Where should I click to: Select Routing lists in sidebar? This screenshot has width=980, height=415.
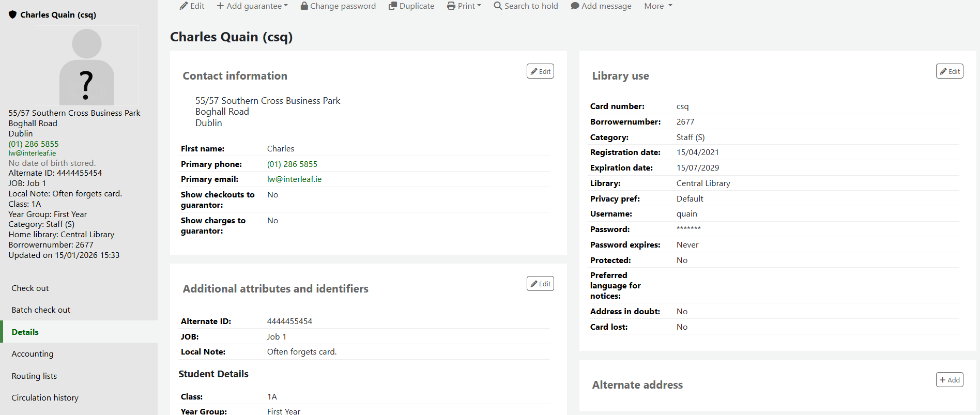(x=34, y=376)
